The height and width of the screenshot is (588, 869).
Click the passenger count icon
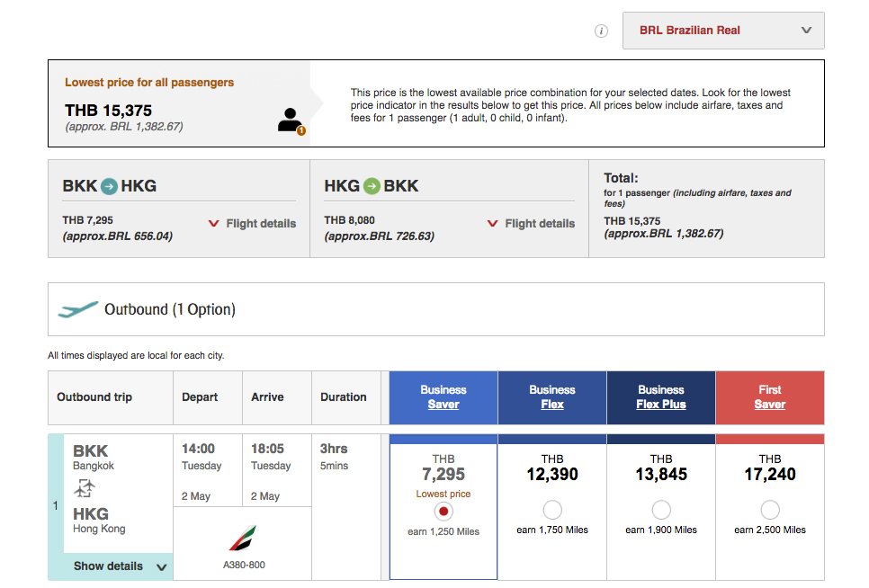tap(290, 120)
